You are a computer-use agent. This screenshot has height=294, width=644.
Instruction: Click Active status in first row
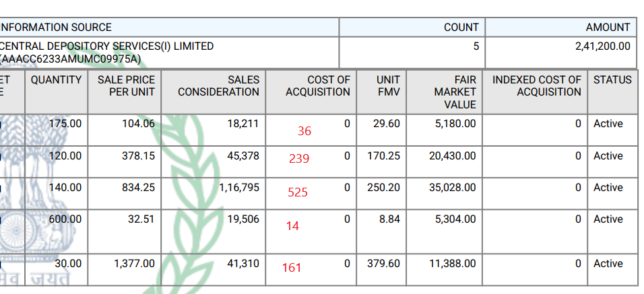point(608,124)
